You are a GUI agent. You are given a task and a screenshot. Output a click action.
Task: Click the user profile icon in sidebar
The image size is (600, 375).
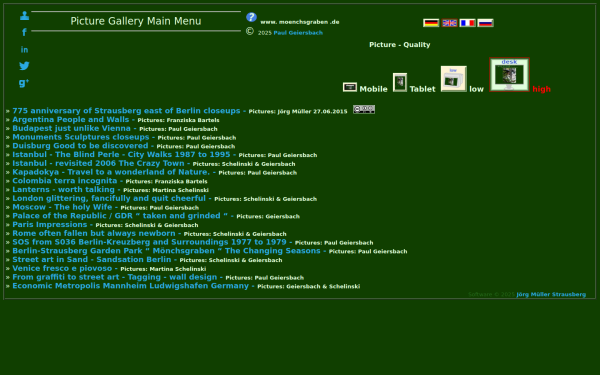point(24,16)
